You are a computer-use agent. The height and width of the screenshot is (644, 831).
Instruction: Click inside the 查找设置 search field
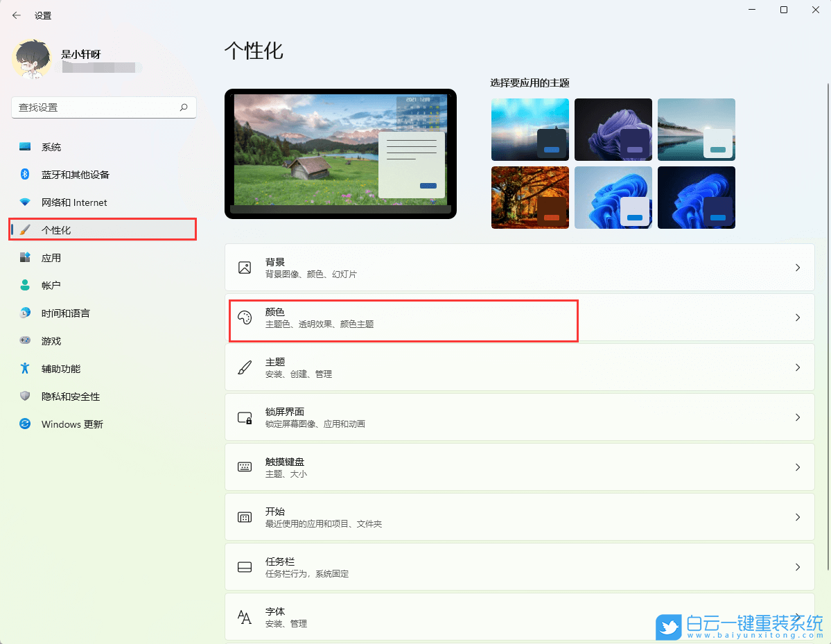point(97,108)
